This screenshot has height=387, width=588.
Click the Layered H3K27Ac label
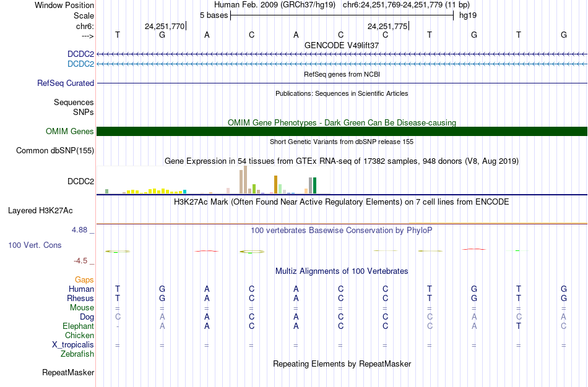pos(40,211)
